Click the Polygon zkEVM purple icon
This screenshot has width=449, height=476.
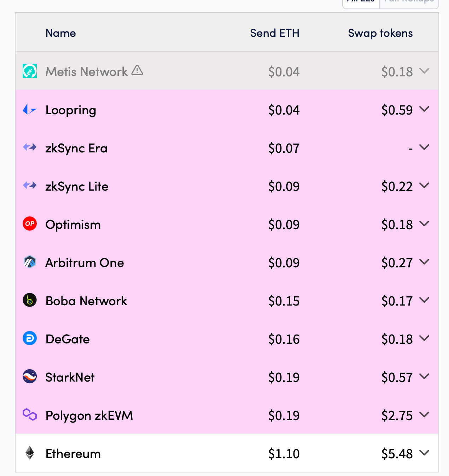click(30, 414)
